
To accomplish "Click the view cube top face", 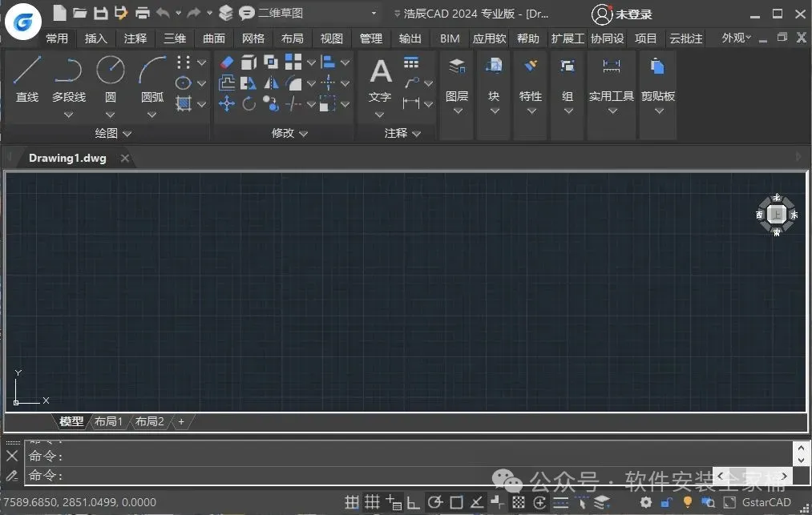I will pyautogui.click(x=776, y=214).
